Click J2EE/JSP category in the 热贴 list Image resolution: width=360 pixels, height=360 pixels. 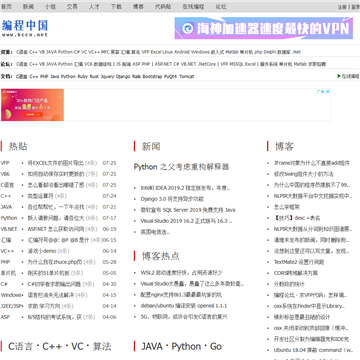(12, 306)
